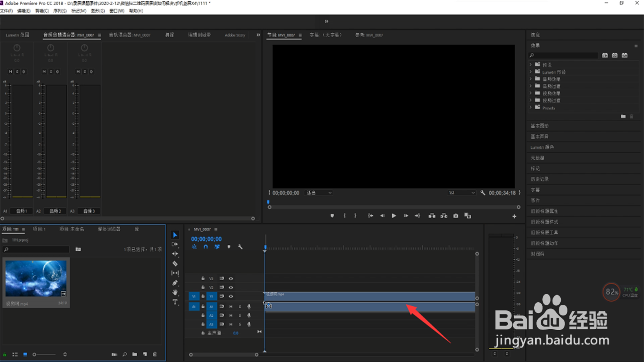Click the timeline timecode 00;00;00;00
Image resolution: width=644 pixels, height=362 pixels.
(x=206, y=239)
